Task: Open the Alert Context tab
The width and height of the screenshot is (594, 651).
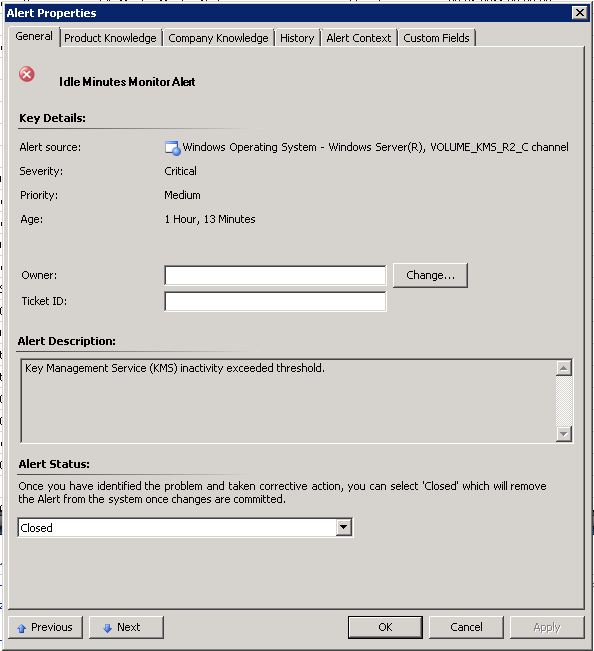Action: (x=359, y=38)
